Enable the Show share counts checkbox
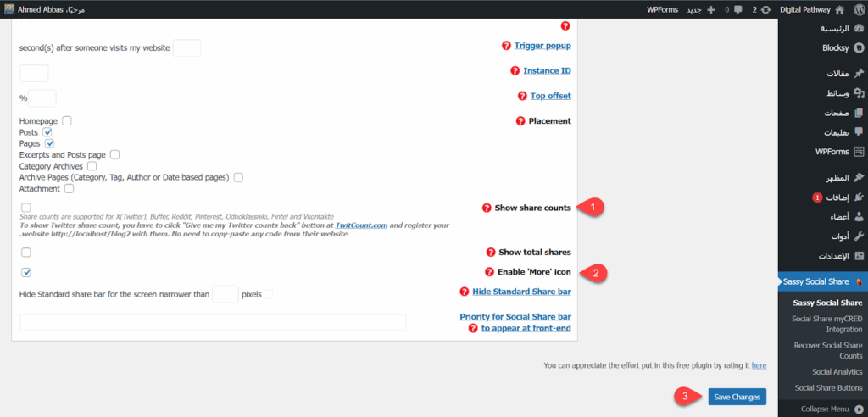The width and height of the screenshot is (868, 417). click(x=26, y=207)
